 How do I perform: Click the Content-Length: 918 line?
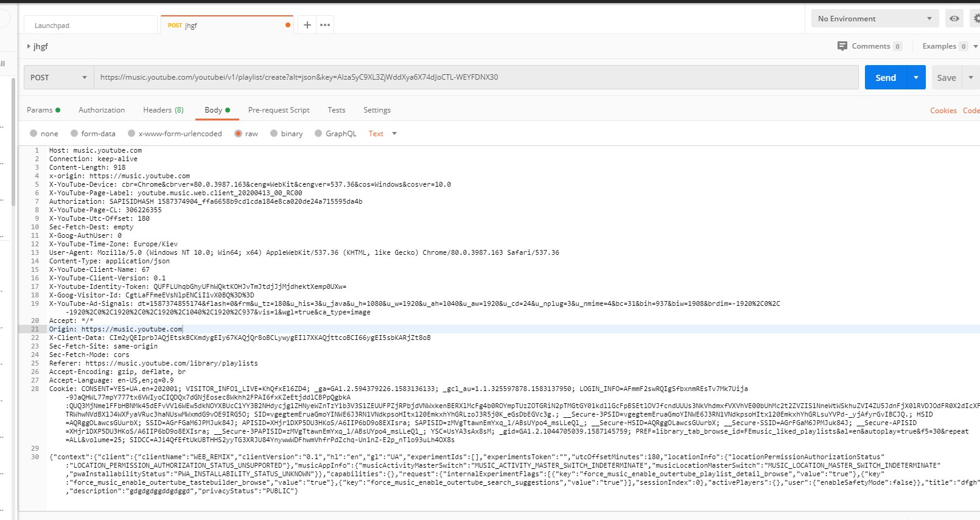pos(87,167)
